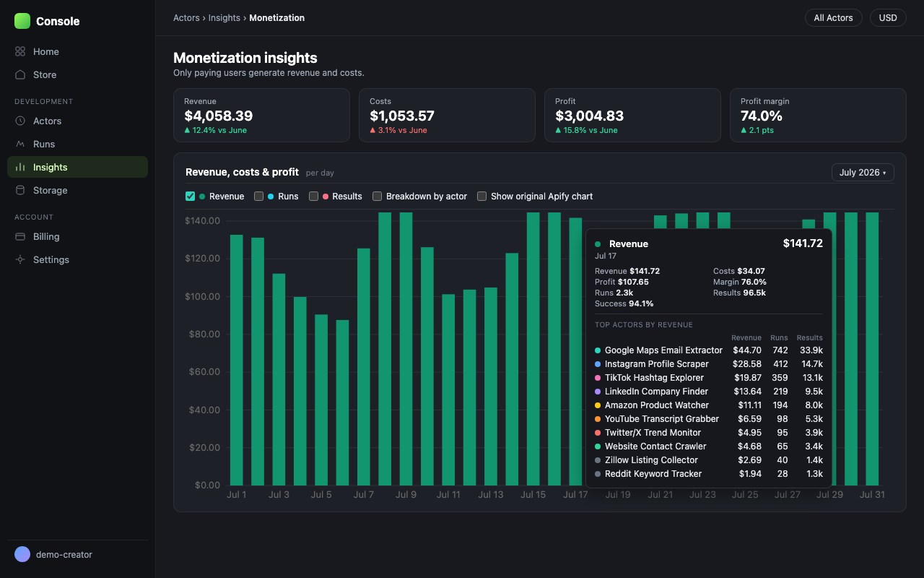Click the Actors breadcrumb link
The height and width of the screenshot is (578, 924).
click(x=186, y=17)
